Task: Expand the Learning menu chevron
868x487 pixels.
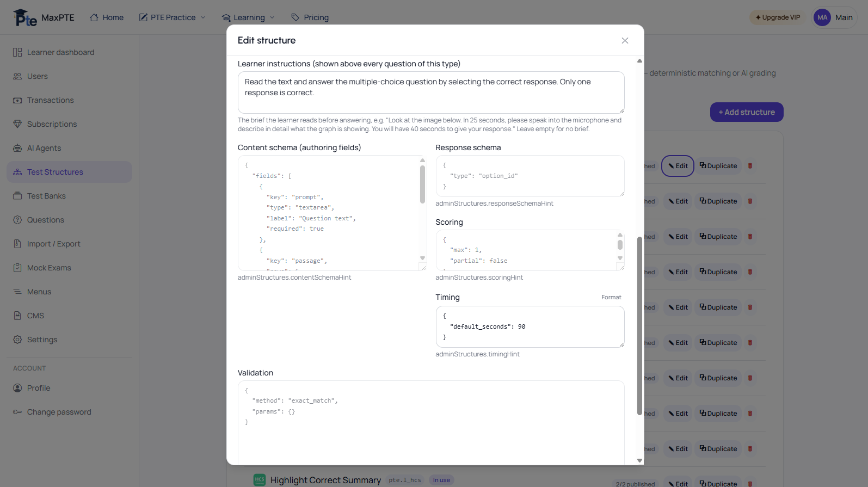Action: 272,17
